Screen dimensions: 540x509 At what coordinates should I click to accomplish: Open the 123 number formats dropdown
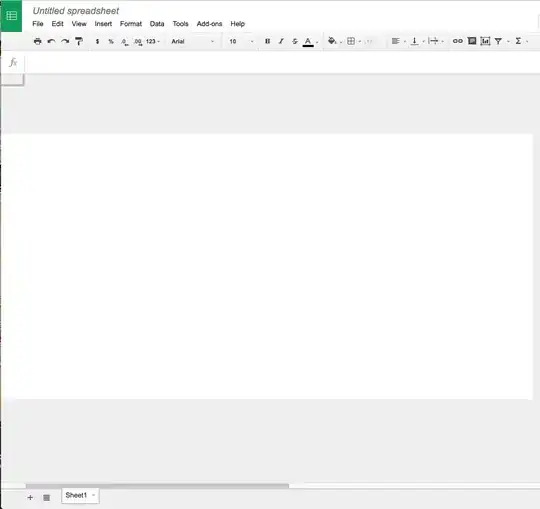pos(153,41)
